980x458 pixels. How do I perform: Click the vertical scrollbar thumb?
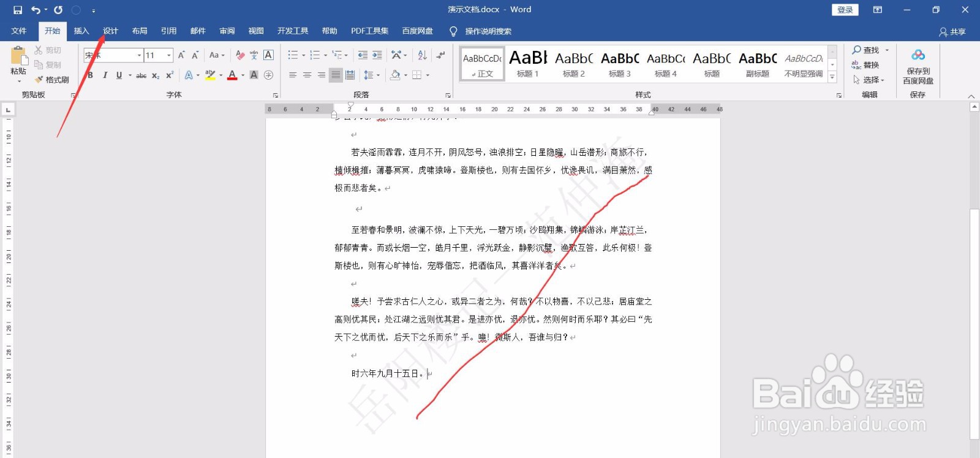(x=974, y=324)
